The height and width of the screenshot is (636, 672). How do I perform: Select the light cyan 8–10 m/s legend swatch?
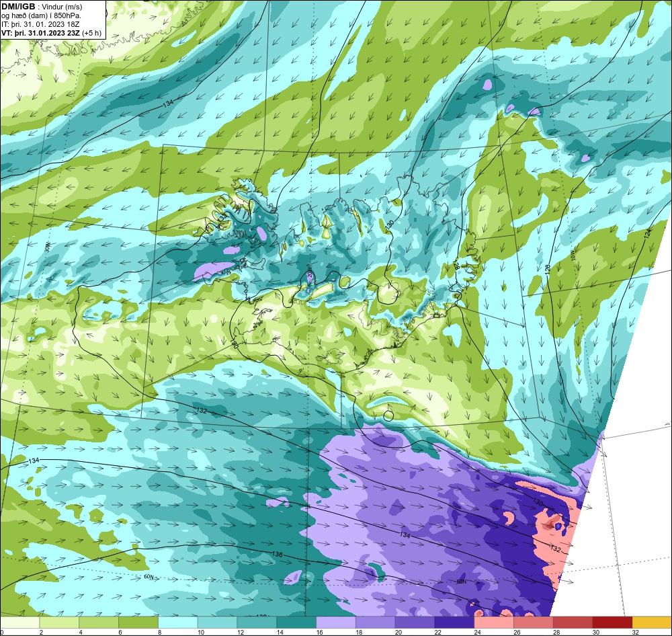point(178,623)
